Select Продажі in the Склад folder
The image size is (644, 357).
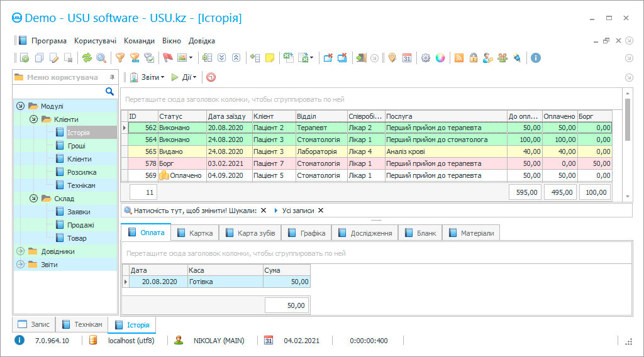point(80,225)
